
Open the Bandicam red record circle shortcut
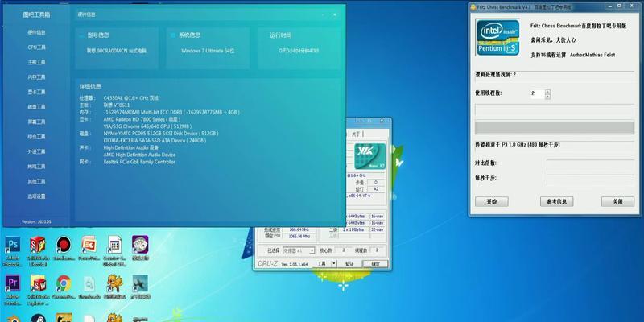[x=64, y=246]
